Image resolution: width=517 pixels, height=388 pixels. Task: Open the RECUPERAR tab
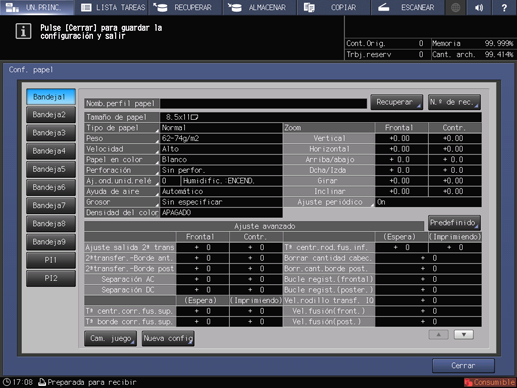click(x=185, y=7)
